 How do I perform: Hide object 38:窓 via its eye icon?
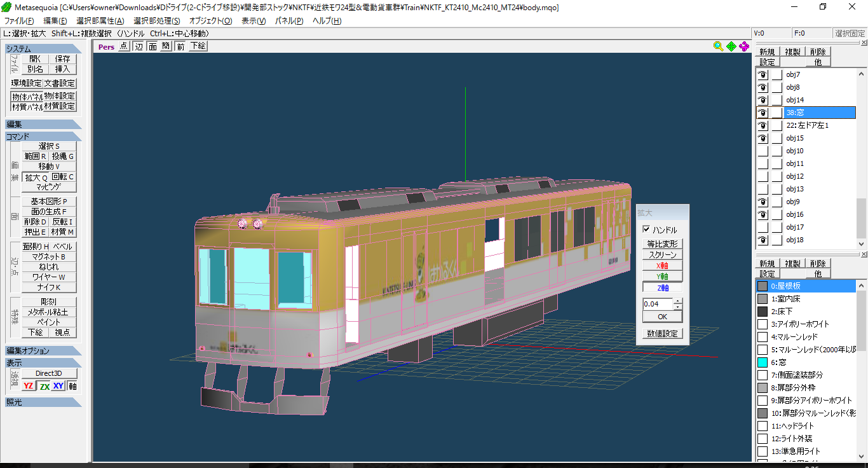point(763,113)
